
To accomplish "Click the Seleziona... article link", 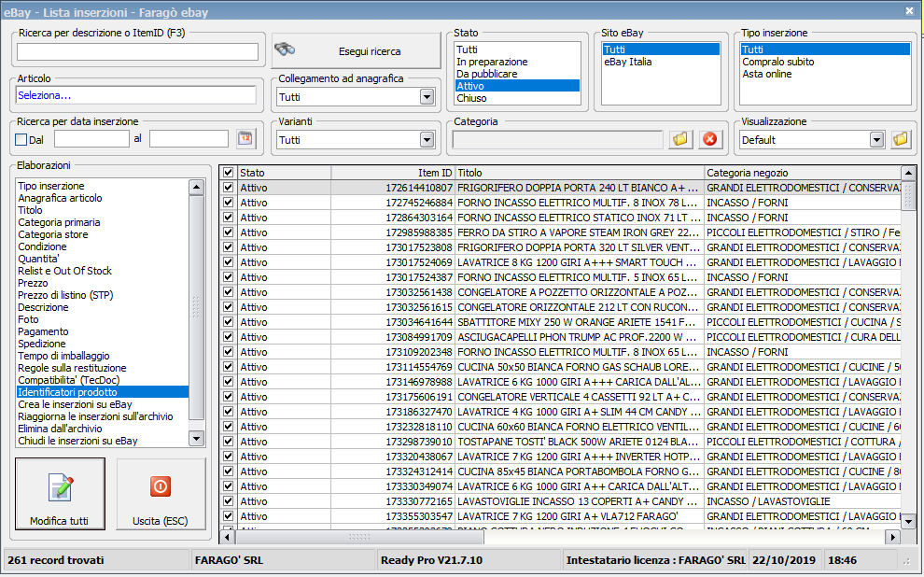I will point(44,95).
